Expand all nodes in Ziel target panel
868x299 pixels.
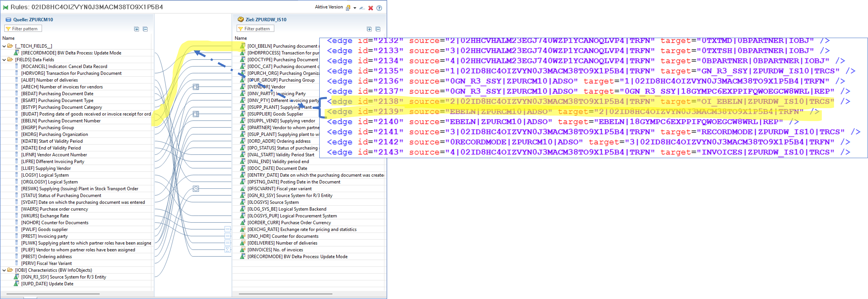(x=369, y=29)
